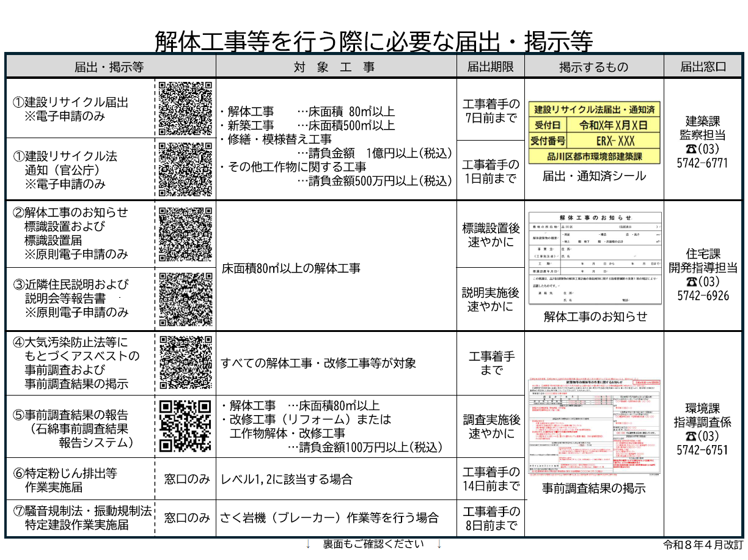Viewport: 748px width, 560px height.
Task: Click the deadline 標識設置後速やかに
Action: (491, 235)
